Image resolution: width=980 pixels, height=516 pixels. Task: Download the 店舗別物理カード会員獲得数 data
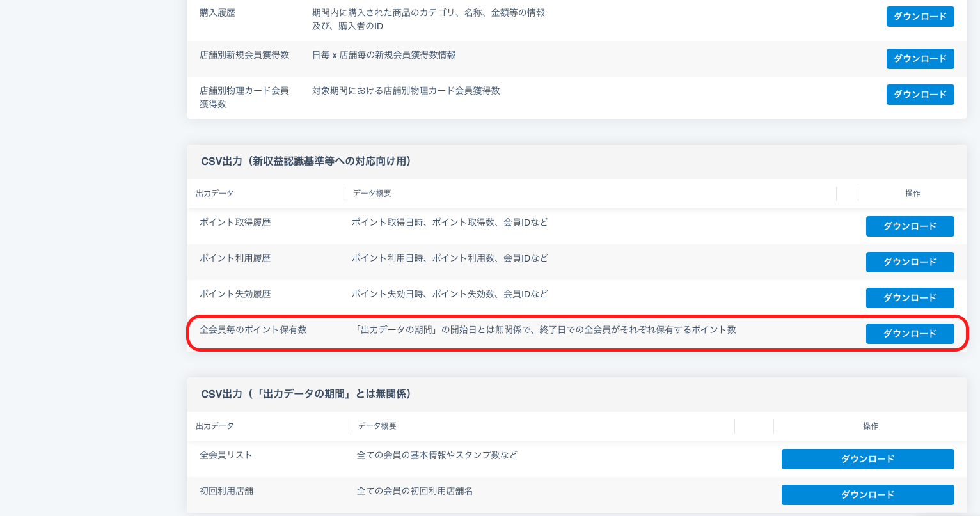pos(920,95)
